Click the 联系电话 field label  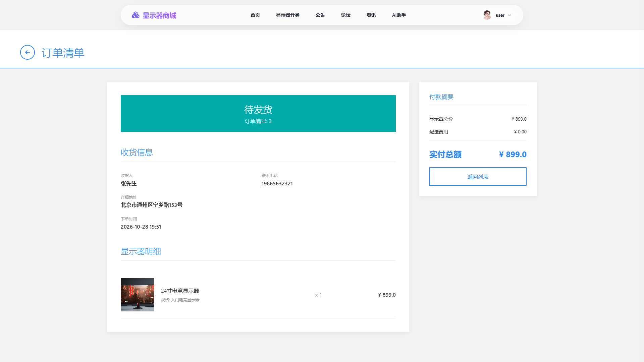pos(270,176)
